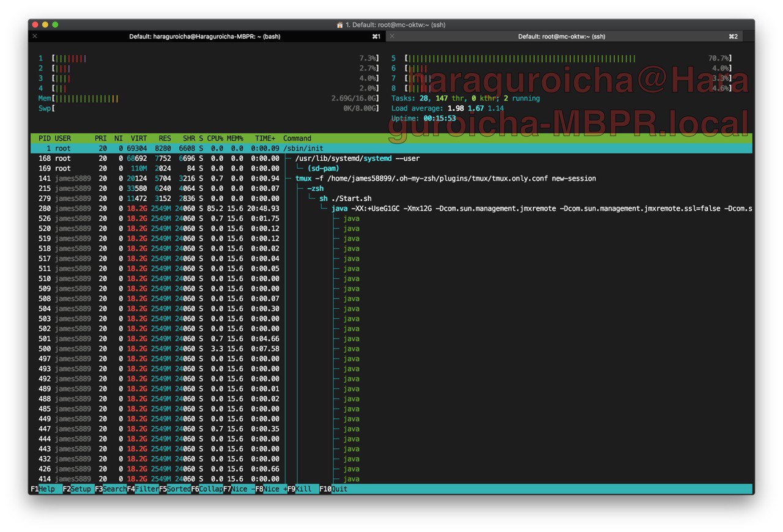Click F6 Collap to collapse the tree

pos(207,489)
